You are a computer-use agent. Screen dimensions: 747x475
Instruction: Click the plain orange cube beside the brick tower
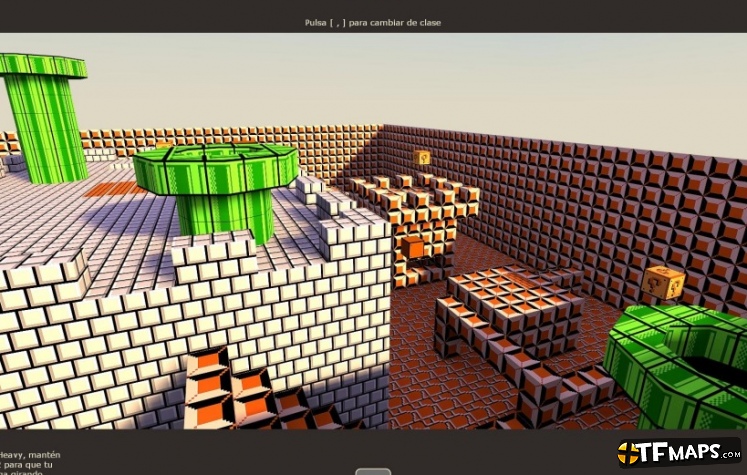point(413,247)
